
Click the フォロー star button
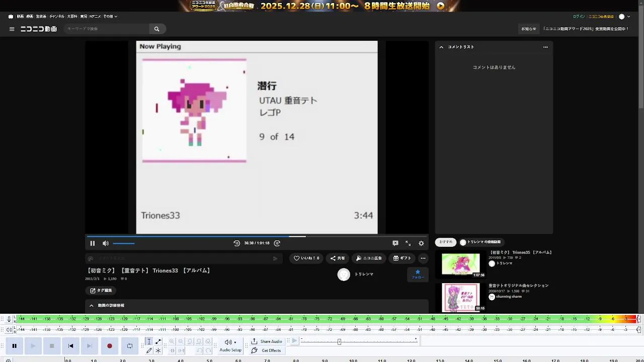click(418, 275)
